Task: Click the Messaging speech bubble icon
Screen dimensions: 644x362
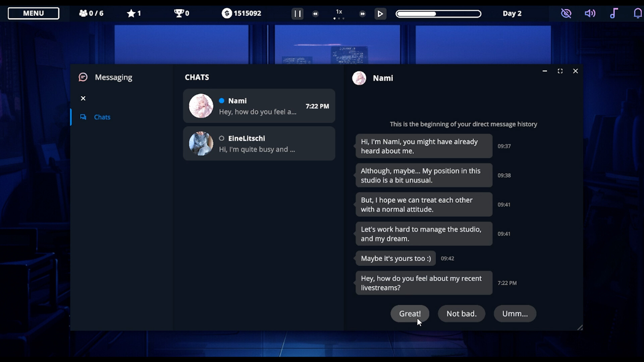Action: coord(83,77)
